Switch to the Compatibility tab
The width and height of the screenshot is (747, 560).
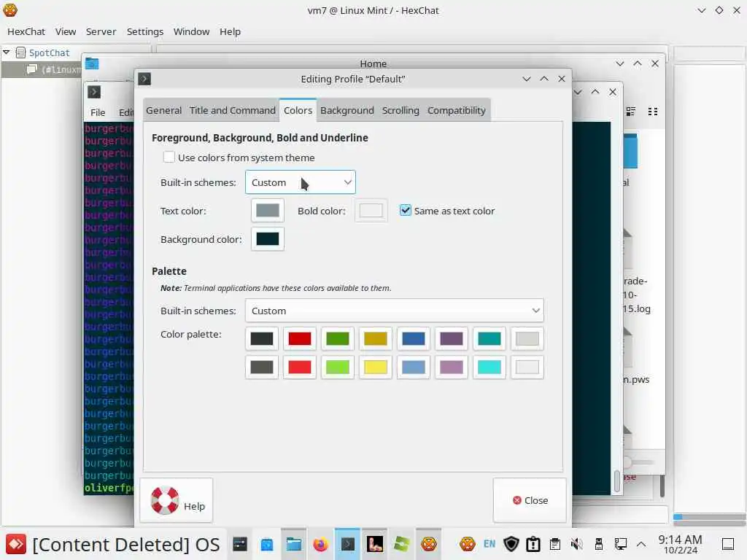click(457, 110)
